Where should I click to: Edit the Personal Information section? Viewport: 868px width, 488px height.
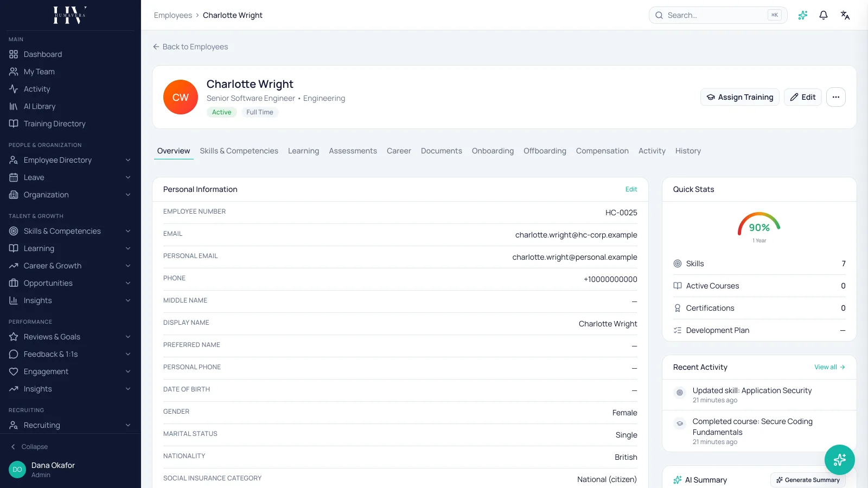click(631, 189)
